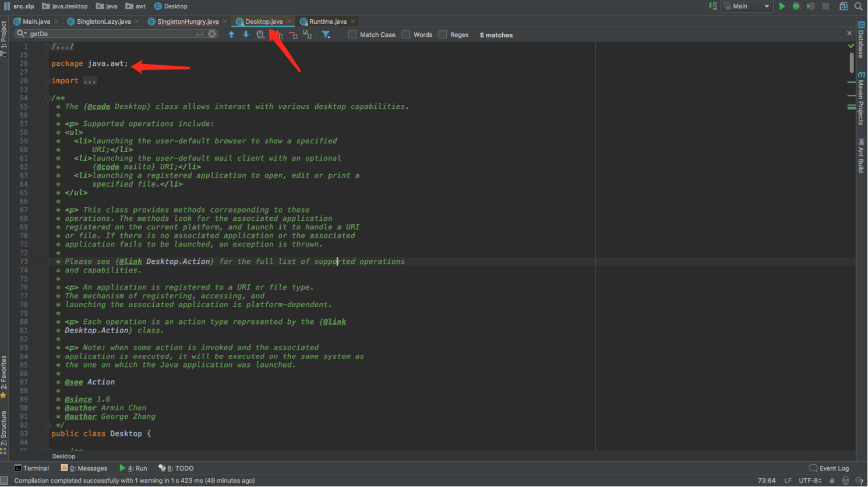Open the Event Log
This screenshot has height=487, width=868.
click(x=829, y=468)
